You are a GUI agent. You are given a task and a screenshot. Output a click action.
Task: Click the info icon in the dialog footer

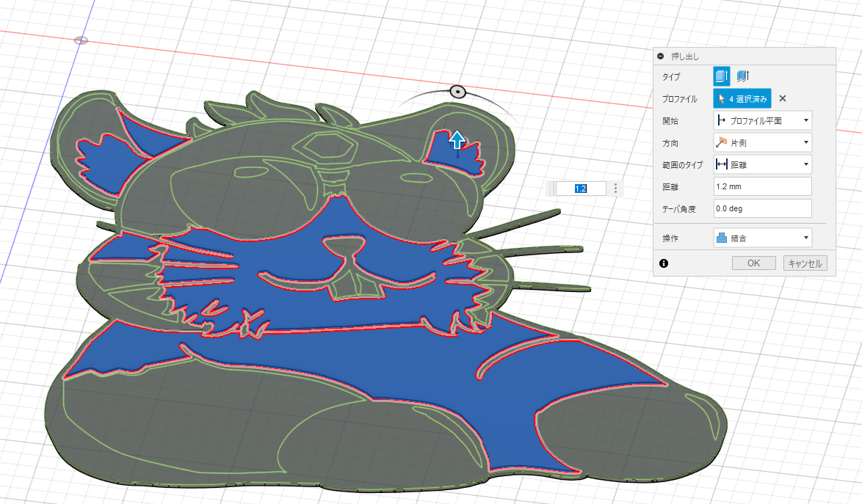click(664, 263)
